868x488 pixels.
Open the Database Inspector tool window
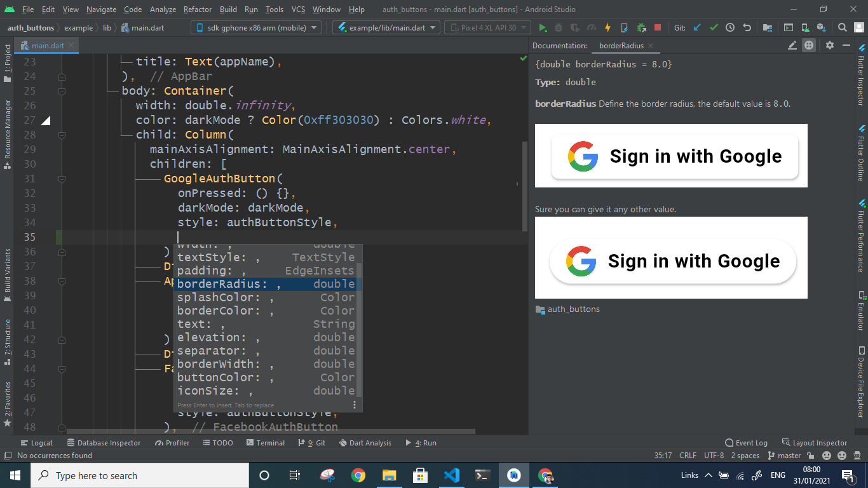pos(103,443)
